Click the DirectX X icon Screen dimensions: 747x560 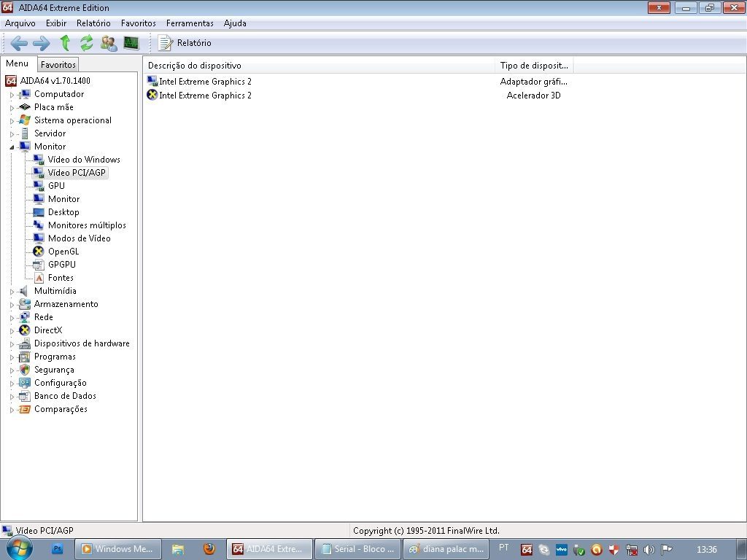pyautogui.click(x=24, y=330)
